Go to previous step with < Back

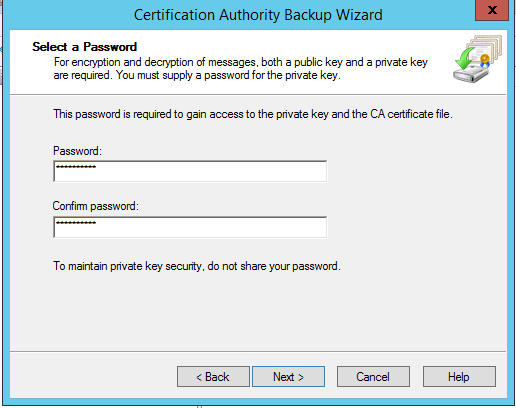click(x=213, y=377)
